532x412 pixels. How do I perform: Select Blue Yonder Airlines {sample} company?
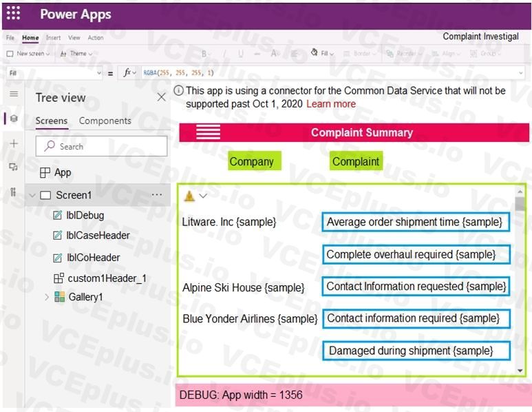(250, 319)
